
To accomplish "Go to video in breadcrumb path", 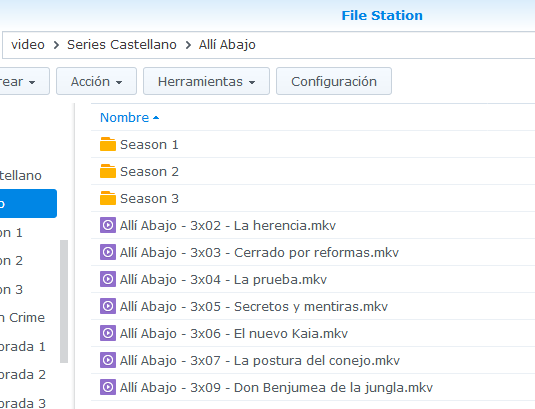I will [x=28, y=45].
